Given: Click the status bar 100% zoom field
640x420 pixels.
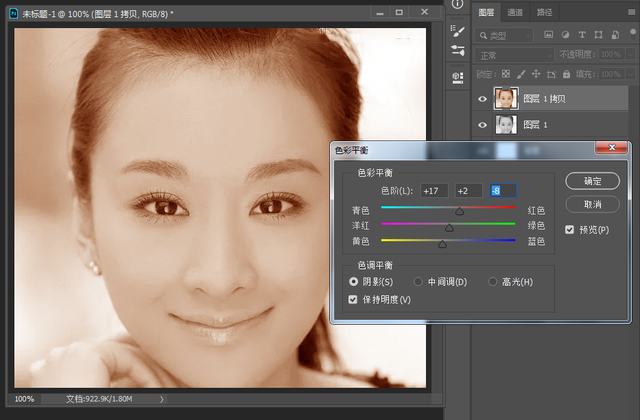Looking at the screenshot, I should 24,399.
